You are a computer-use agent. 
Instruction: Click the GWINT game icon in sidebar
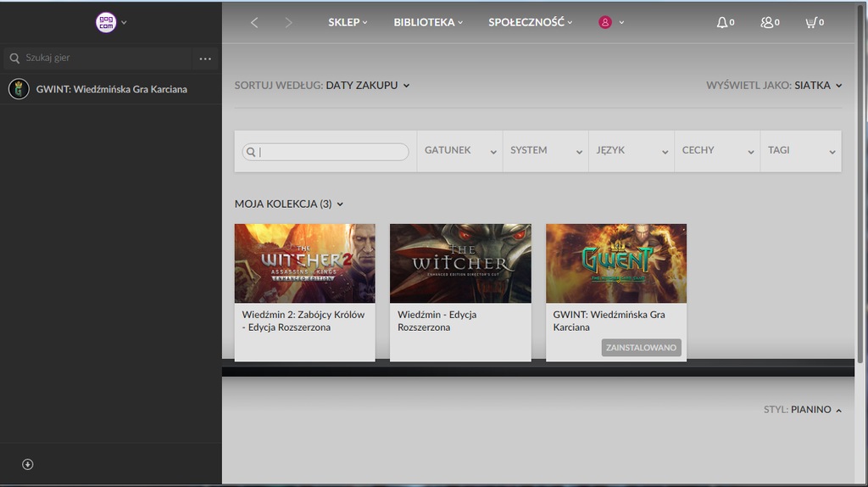(19, 88)
